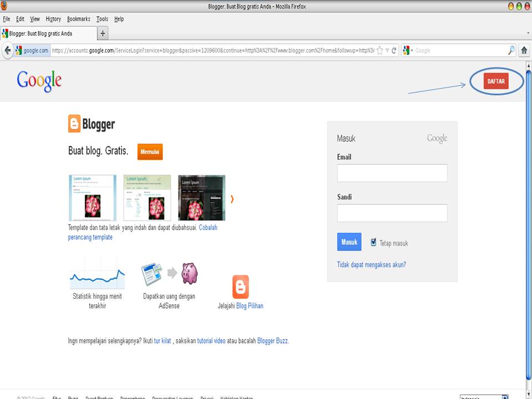532x399 pixels.
Task: Click the orange Blogger icon above Jelajahi
Action: [241, 287]
